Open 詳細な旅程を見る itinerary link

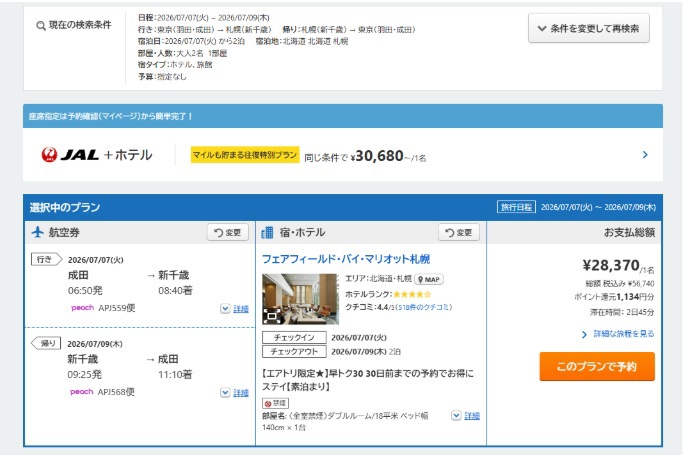point(624,334)
